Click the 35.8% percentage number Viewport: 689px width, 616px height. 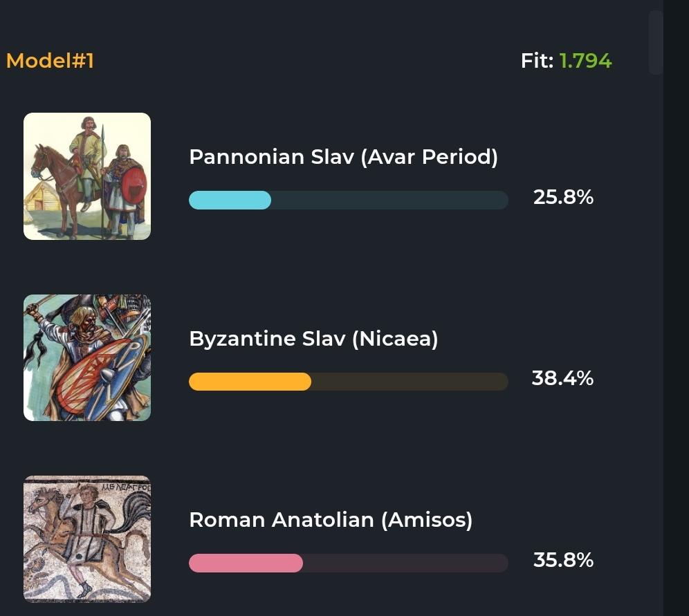[x=563, y=559]
